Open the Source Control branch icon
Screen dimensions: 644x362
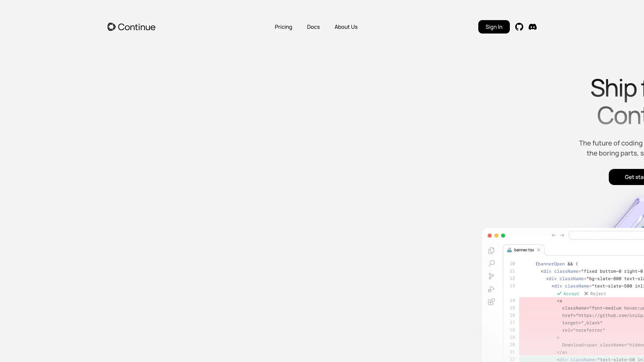491,276
